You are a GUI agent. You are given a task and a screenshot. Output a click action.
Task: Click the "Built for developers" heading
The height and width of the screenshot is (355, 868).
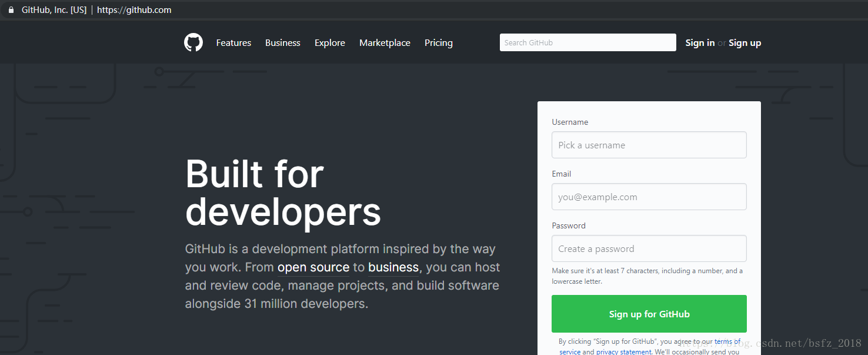[x=283, y=193]
